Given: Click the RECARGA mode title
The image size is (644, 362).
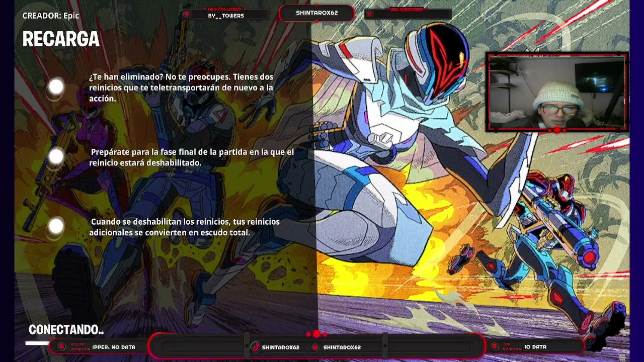Looking at the screenshot, I should click(61, 39).
